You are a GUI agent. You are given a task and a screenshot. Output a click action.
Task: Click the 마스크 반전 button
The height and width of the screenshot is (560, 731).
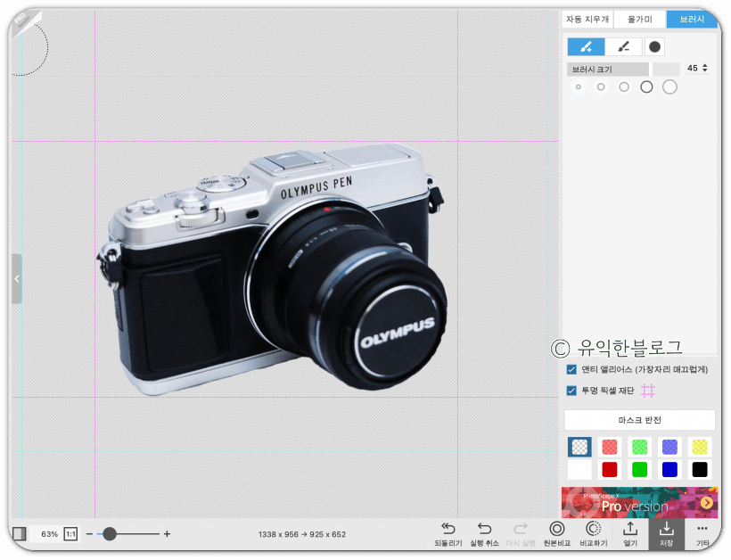click(640, 420)
